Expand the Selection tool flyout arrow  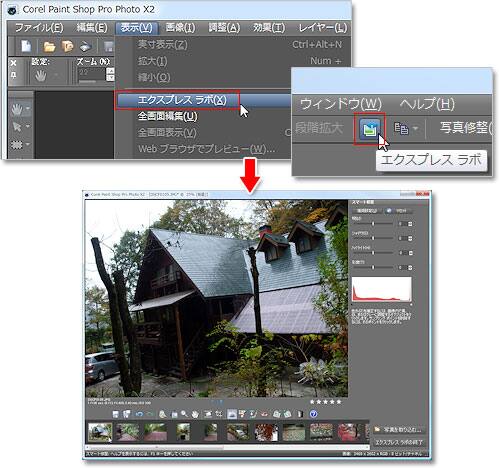[28, 144]
